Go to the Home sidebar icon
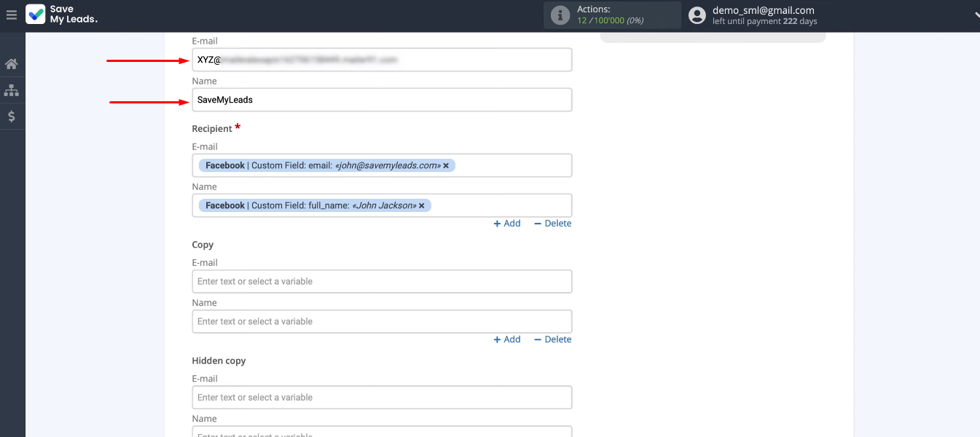The image size is (980, 437). tap(11, 64)
